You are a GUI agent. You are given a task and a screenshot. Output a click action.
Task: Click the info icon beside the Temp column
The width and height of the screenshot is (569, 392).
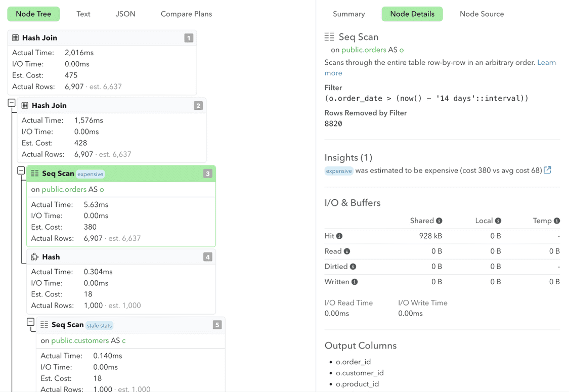point(556,221)
